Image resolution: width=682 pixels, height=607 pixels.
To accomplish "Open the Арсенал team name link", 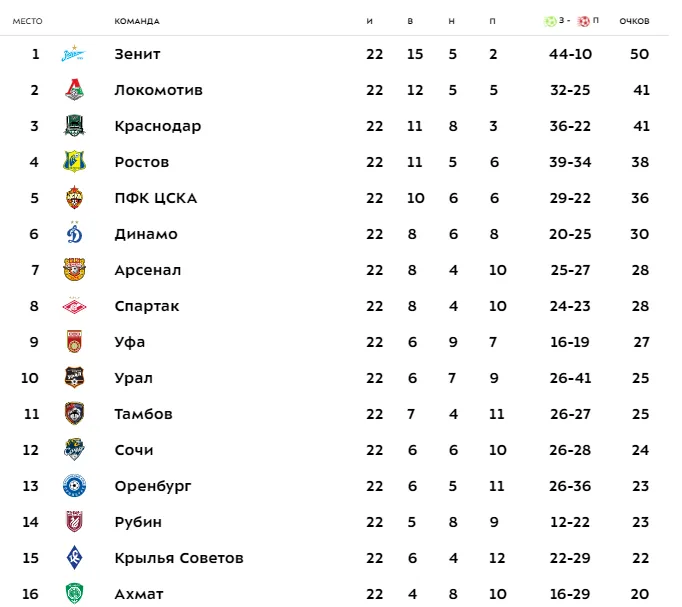I will point(147,270).
